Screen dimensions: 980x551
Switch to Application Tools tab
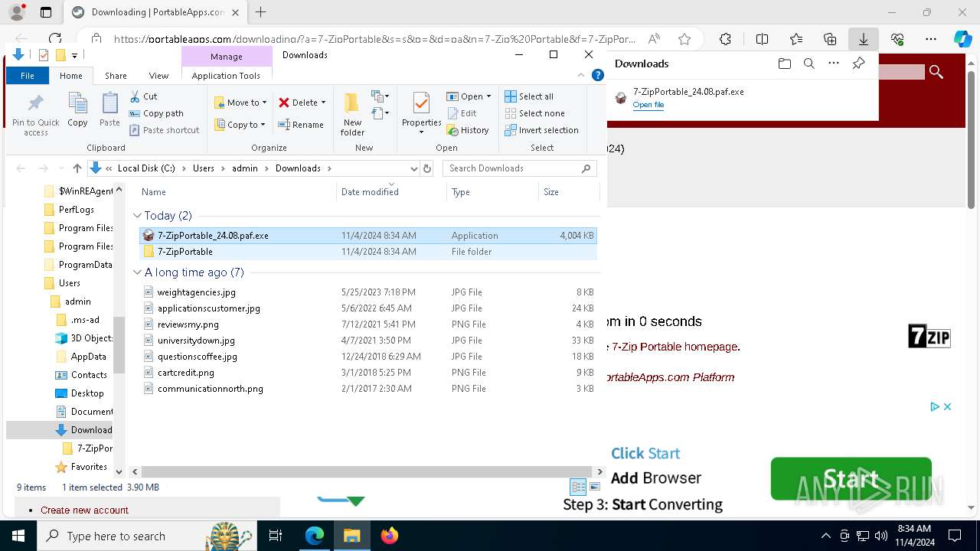pyautogui.click(x=226, y=76)
